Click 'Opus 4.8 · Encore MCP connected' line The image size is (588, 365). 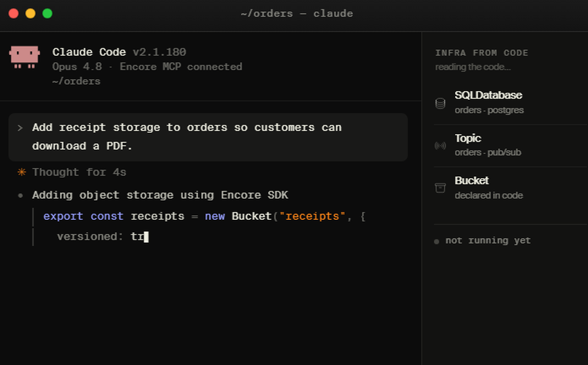[x=148, y=66]
